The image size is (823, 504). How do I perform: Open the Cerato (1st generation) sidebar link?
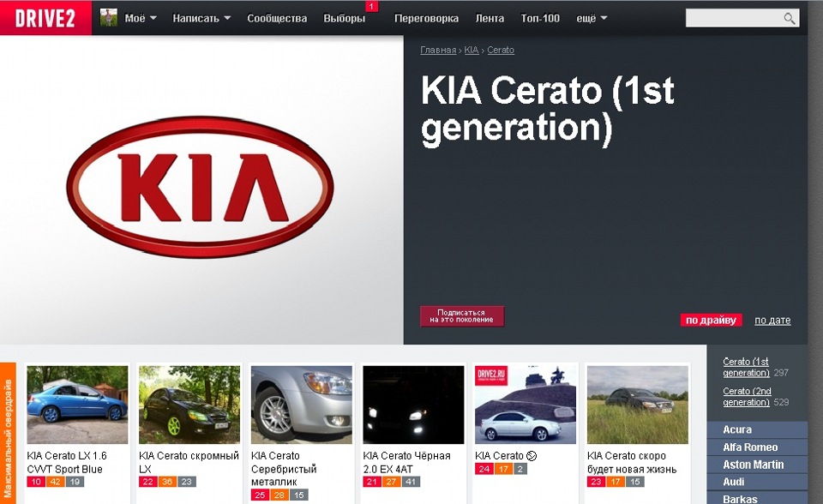pyautogui.click(x=746, y=367)
